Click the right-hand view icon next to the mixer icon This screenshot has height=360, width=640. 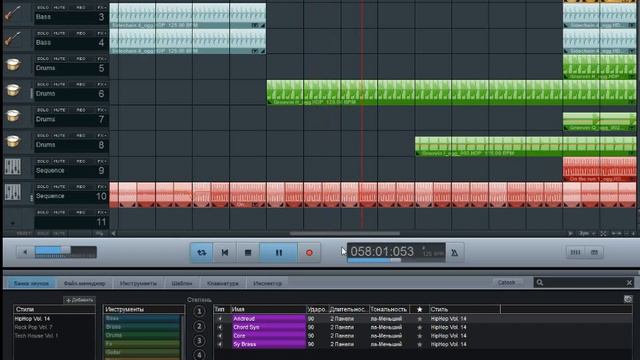coord(594,253)
